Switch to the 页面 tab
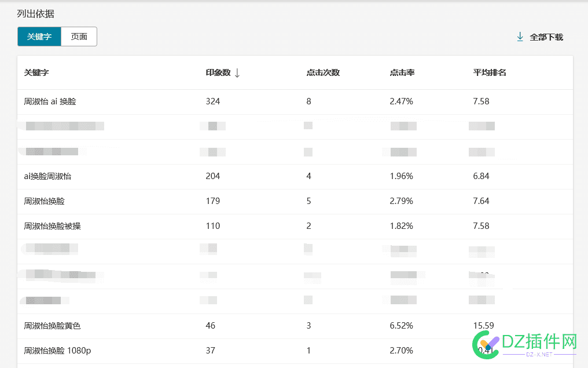588x368 pixels. [x=79, y=37]
